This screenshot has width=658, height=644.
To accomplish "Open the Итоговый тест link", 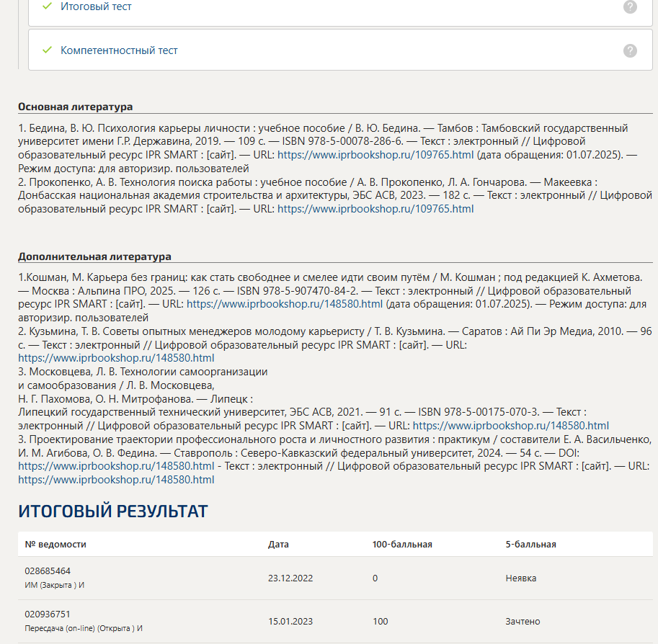I will (x=96, y=6).
